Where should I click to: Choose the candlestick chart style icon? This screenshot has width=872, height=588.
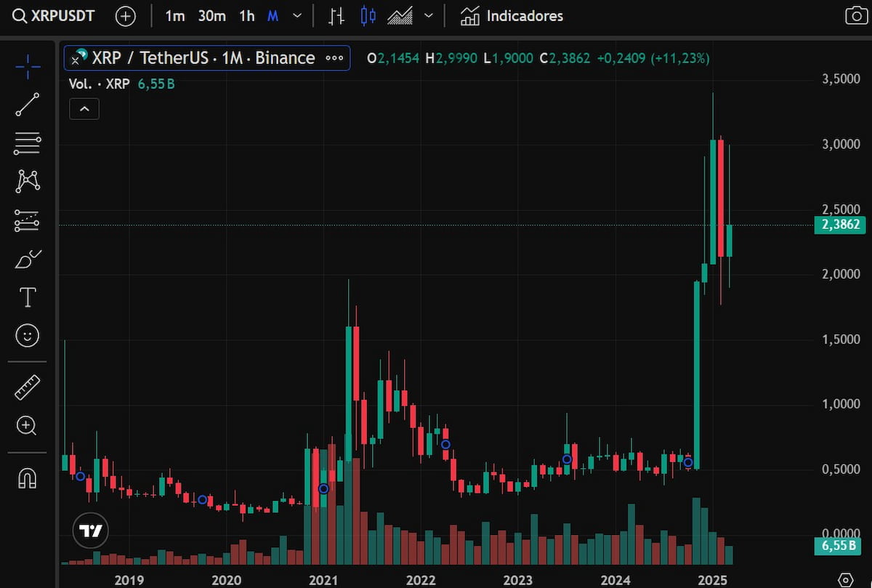[369, 15]
